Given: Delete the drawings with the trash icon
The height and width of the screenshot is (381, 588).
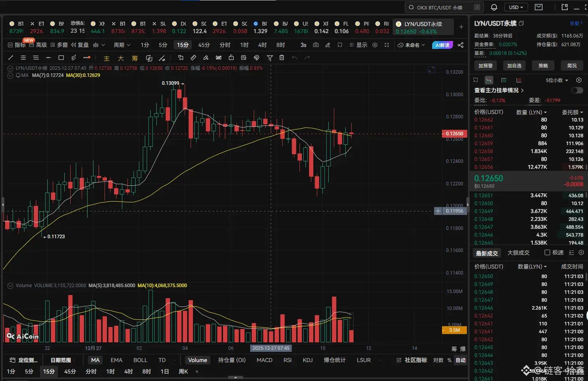Looking at the screenshot, I should 282,58.
